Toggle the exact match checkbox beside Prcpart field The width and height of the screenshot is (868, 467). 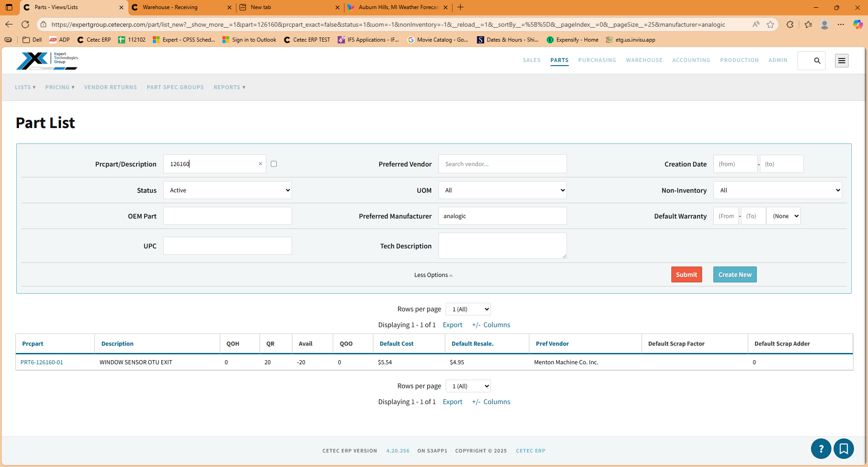pos(274,164)
